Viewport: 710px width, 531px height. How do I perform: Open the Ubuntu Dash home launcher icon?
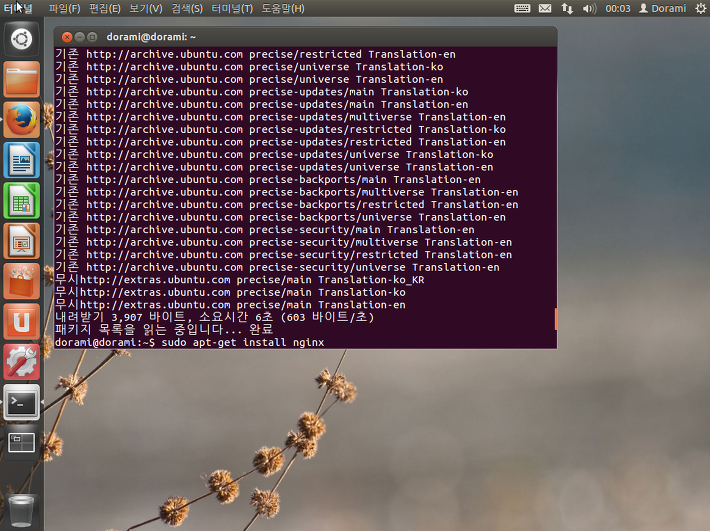pos(21,39)
